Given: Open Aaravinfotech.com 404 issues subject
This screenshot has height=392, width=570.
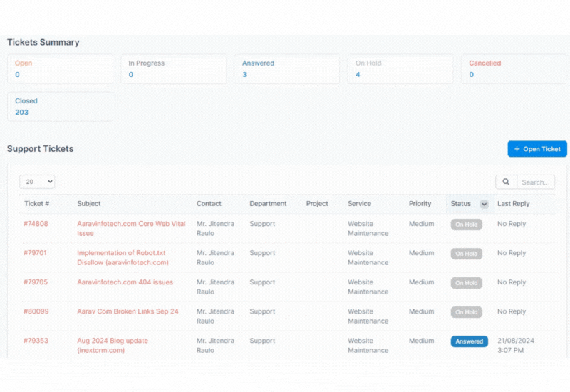Looking at the screenshot, I should point(125,282).
